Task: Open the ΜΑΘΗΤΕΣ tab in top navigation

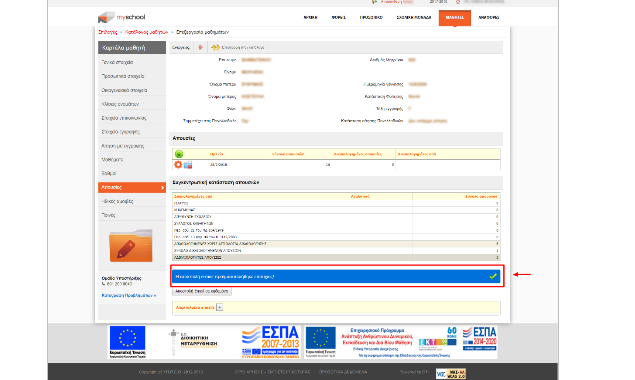Action: (x=455, y=18)
